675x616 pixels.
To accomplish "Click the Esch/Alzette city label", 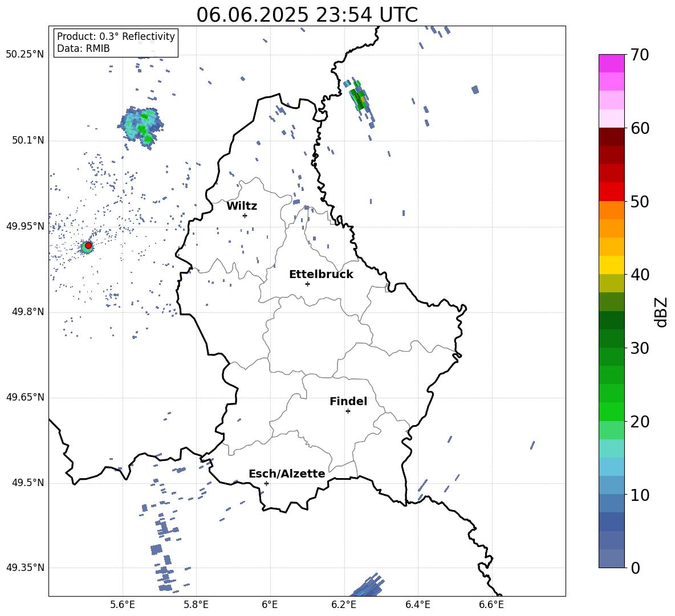I will click(x=287, y=474).
